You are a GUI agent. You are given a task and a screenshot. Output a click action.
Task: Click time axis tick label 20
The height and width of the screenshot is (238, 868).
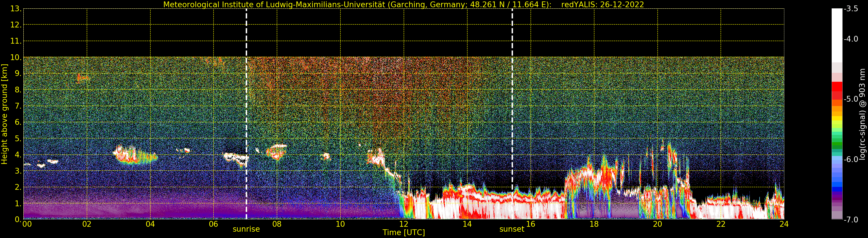[x=657, y=224]
